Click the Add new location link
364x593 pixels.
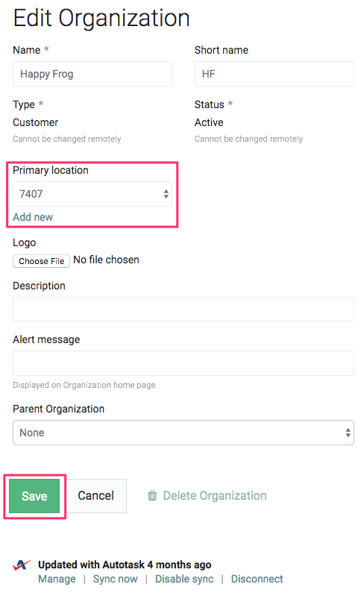pos(33,217)
